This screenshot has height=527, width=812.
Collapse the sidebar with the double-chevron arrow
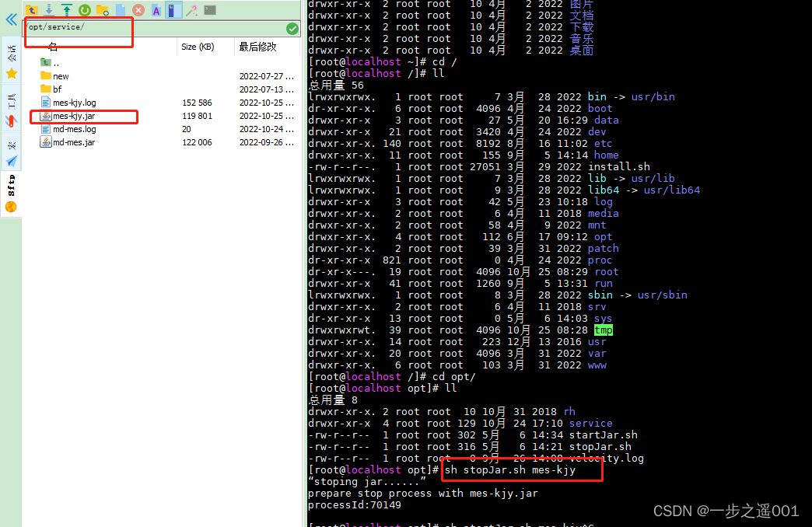10,20
